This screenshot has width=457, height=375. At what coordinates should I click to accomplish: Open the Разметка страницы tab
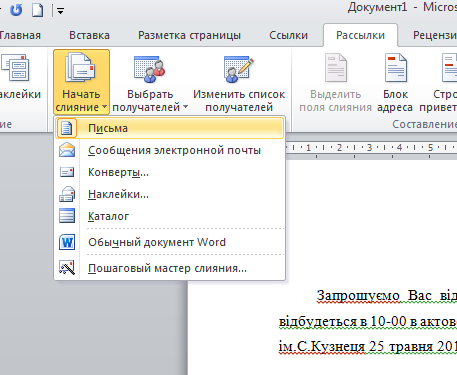(189, 35)
